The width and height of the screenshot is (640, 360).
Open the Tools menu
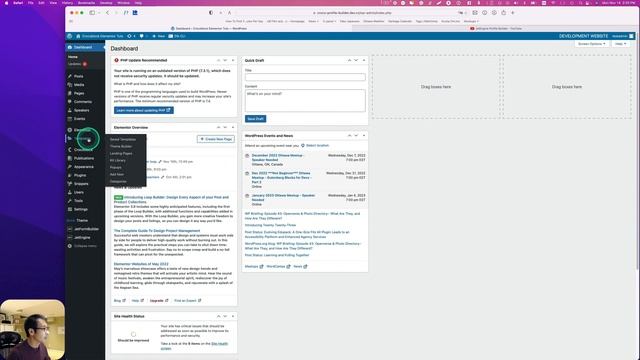pyautogui.click(x=78, y=201)
